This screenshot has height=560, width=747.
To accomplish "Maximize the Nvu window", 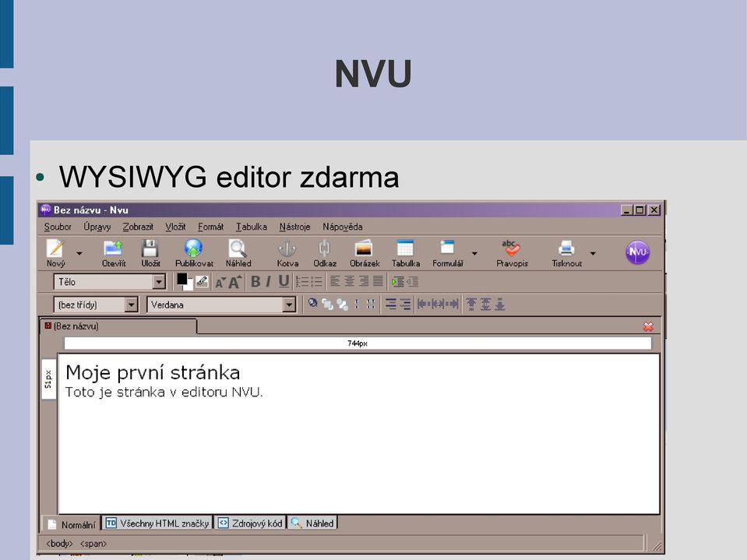I will (x=640, y=210).
